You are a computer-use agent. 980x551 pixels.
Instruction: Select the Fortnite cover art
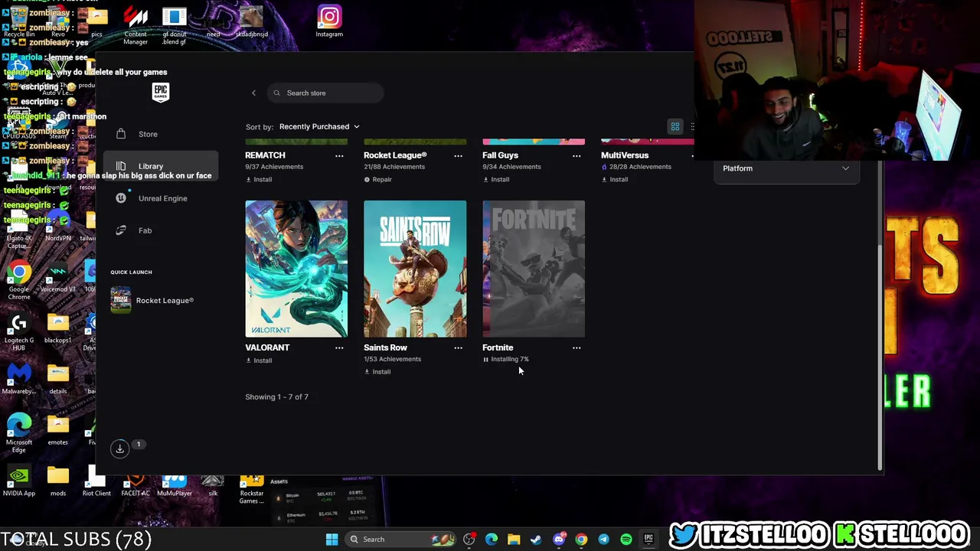[534, 269]
